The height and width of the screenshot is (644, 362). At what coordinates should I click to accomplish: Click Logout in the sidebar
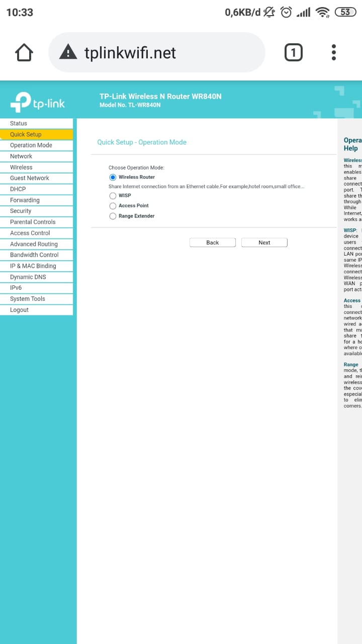(x=36, y=310)
